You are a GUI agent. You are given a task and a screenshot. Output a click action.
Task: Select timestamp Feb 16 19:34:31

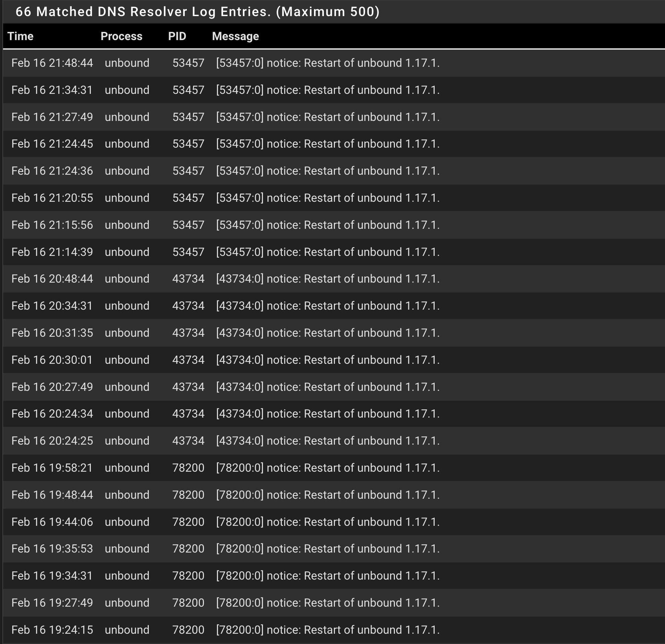(x=52, y=576)
